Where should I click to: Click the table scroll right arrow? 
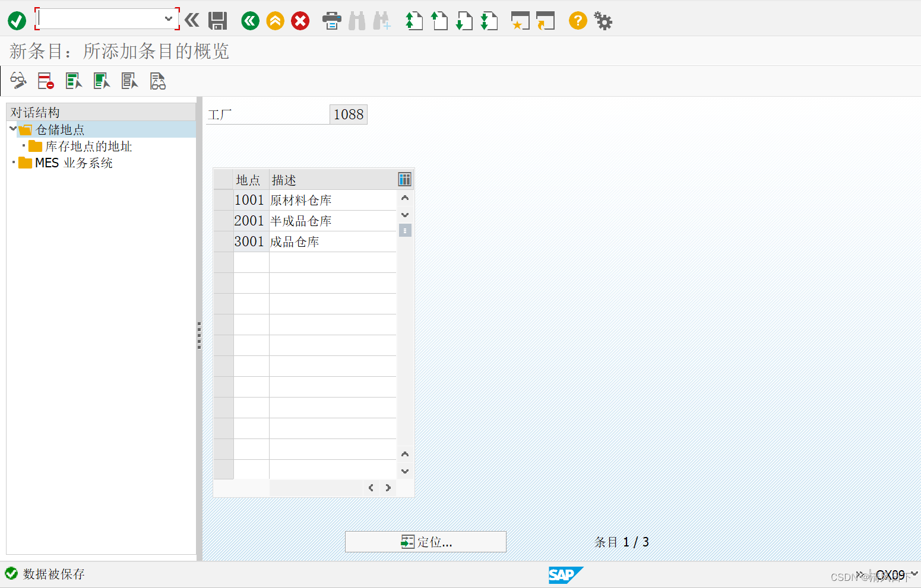tap(388, 488)
